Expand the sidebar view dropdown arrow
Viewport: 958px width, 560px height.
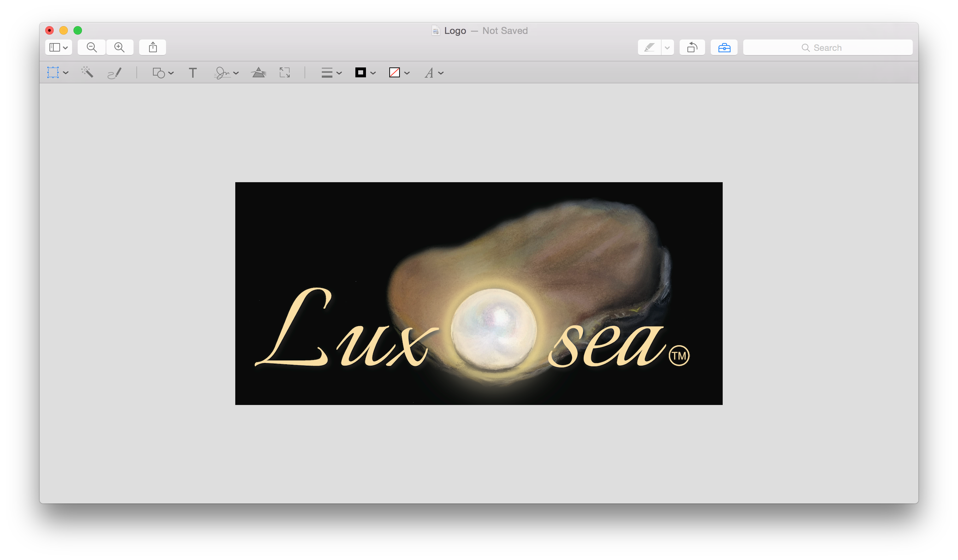tap(65, 48)
